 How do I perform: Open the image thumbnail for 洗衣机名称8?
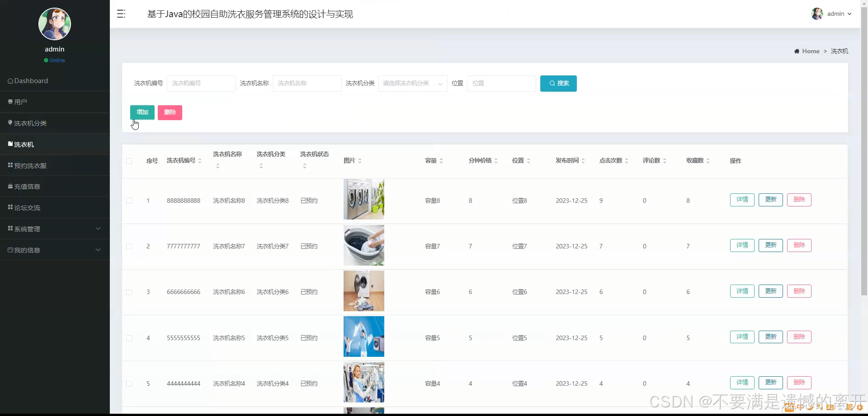point(364,199)
